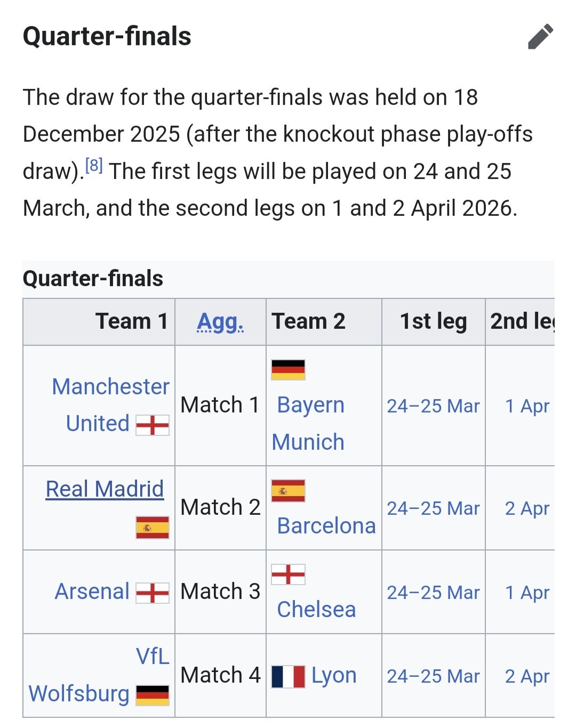Screen dimensions: 576x728
Task: Click the German flag beside Wolfsburg
Action: pos(153,695)
